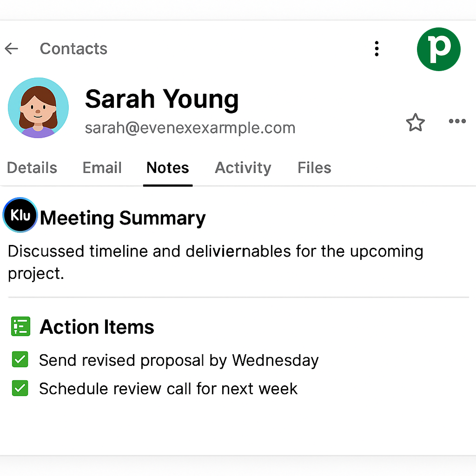The width and height of the screenshot is (476, 476).
Task: Open the vertical three-dot menu
Action: (x=377, y=48)
